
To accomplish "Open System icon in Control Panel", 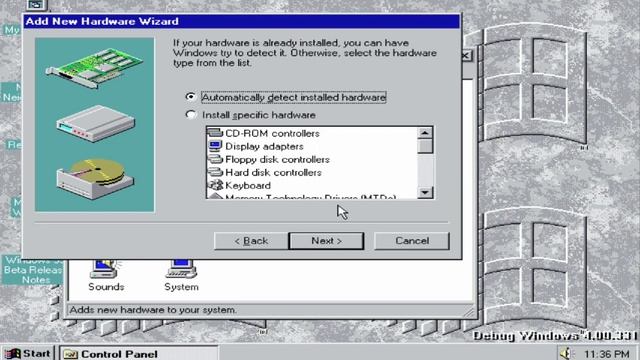I will tap(181, 276).
